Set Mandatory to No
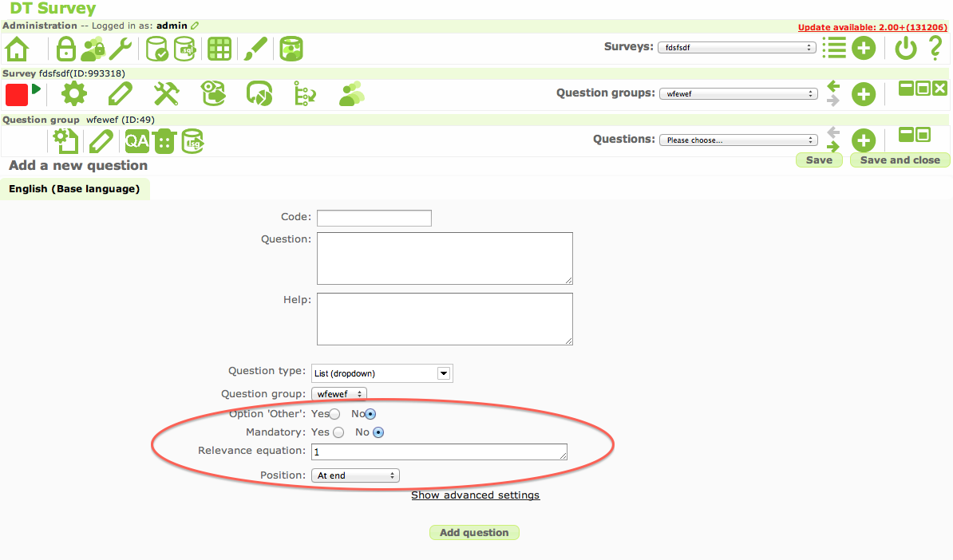The image size is (953, 560). [x=378, y=432]
